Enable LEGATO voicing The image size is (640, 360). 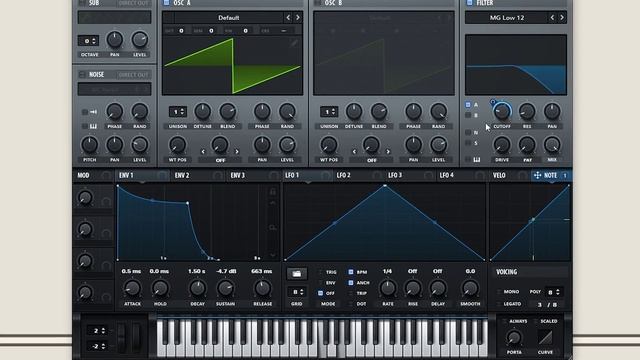(499, 304)
